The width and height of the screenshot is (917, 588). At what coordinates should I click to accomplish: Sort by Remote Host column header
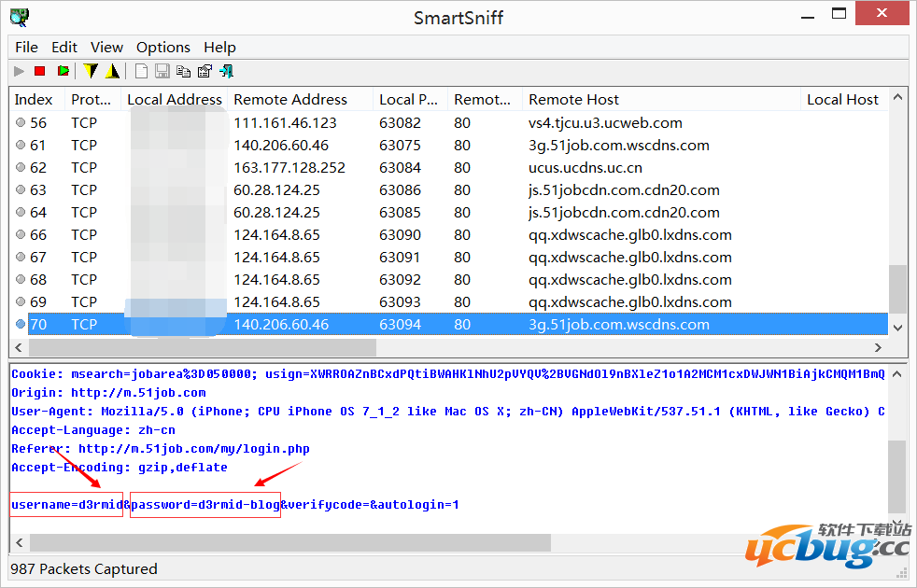[x=573, y=100]
